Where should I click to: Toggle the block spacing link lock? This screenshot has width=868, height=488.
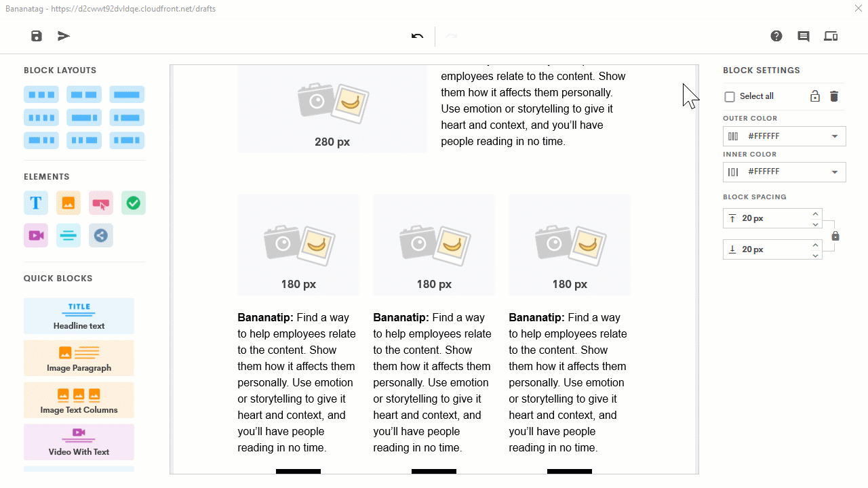point(835,236)
